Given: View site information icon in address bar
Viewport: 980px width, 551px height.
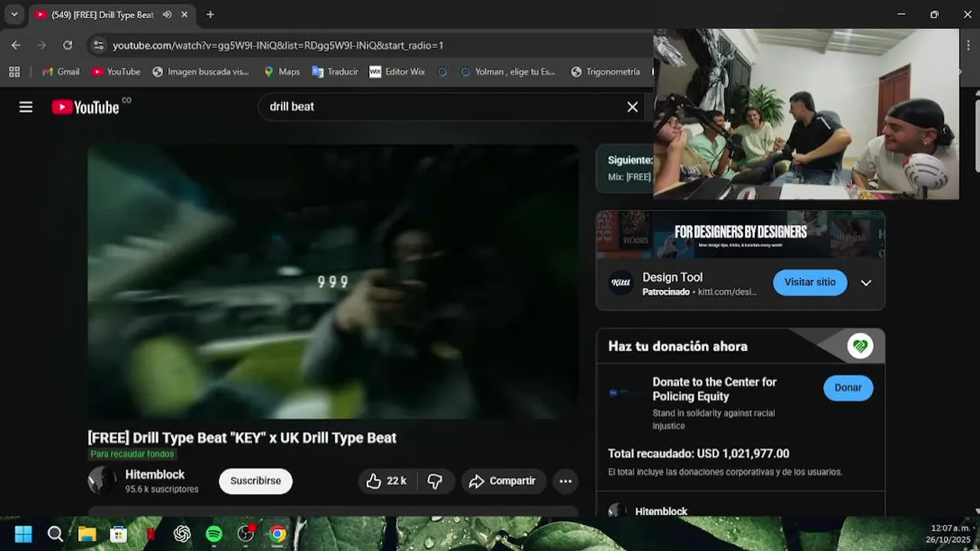Looking at the screenshot, I should (98, 45).
